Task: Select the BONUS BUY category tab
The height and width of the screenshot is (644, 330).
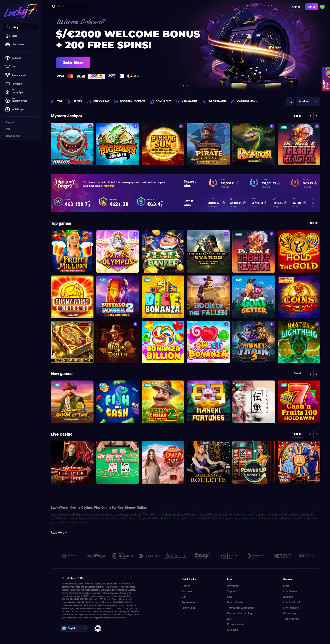Action: (x=160, y=102)
